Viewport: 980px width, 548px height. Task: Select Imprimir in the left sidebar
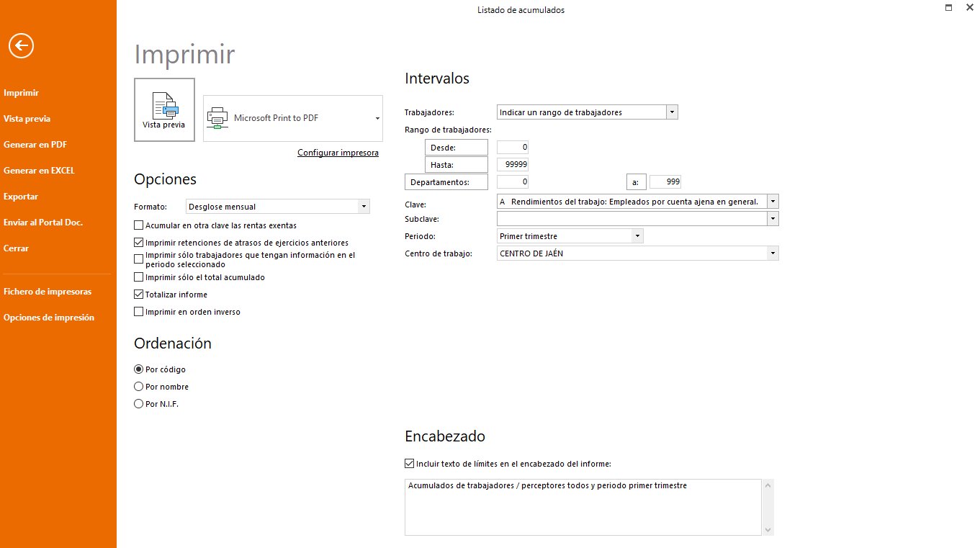click(x=21, y=93)
